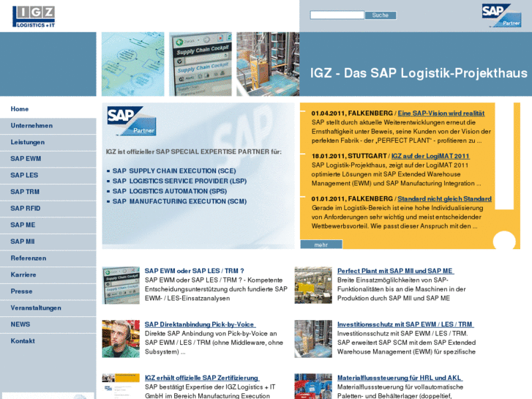The height and width of the screenshot is (399, 532).
Task: Click the SAP Partner badge in content panel
Action: click(132, 121)
